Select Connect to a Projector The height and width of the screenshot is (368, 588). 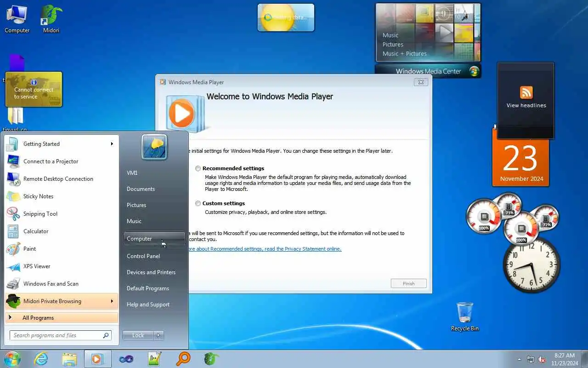click(x=61, y=161)
